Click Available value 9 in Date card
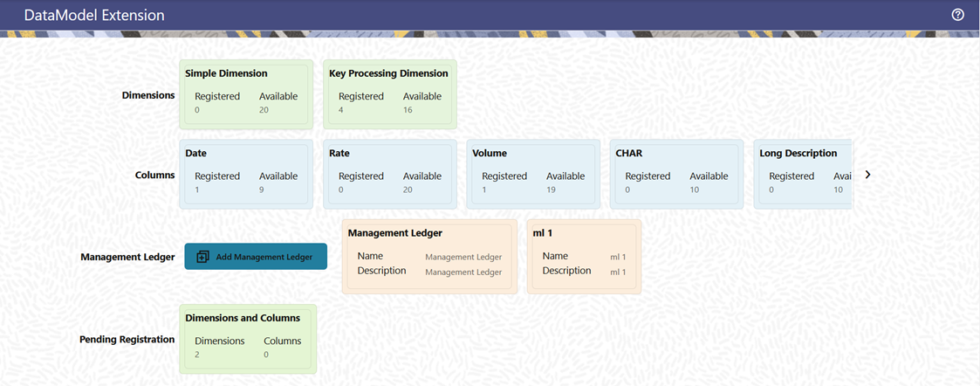Image resolution: width=980 pixels, height=386 pixels. point(261,190)
